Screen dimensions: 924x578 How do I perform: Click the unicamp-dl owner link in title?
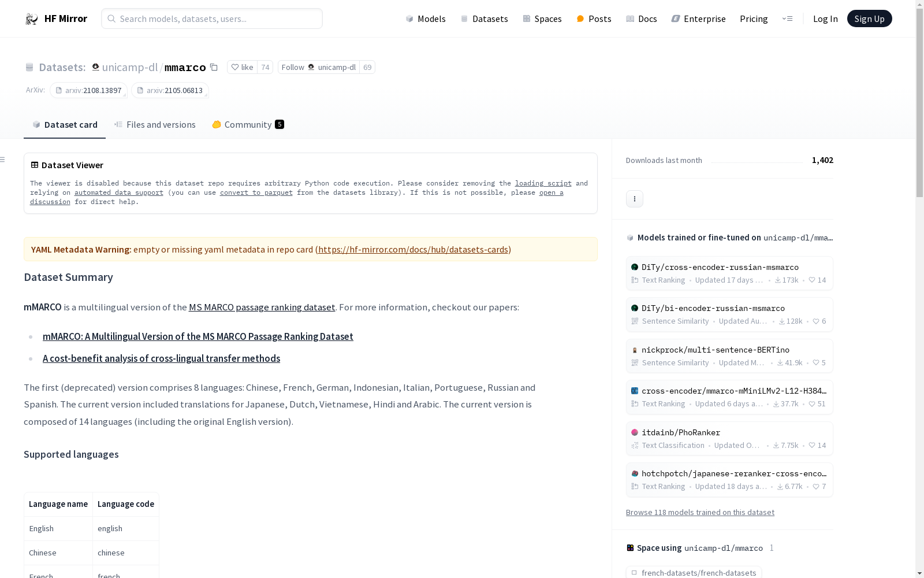click(x=129, y=67)
